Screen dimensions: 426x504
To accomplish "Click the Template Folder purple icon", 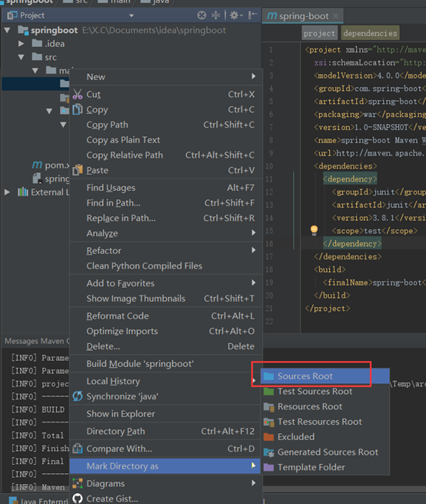I will tap(268, 467).
